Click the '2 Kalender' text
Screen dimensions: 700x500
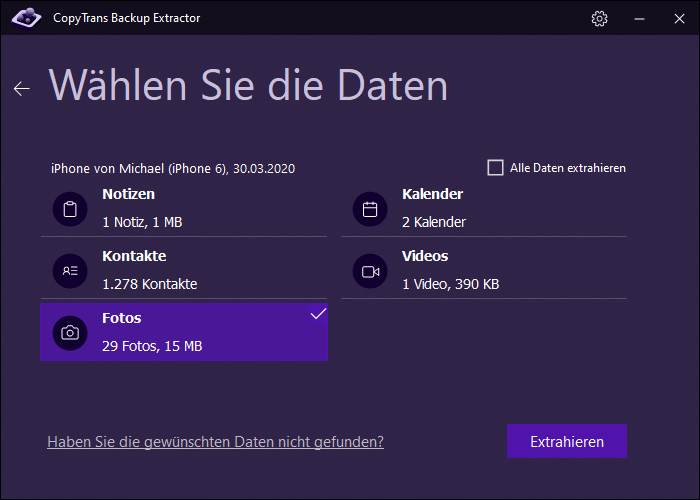(x=433, y=222)
